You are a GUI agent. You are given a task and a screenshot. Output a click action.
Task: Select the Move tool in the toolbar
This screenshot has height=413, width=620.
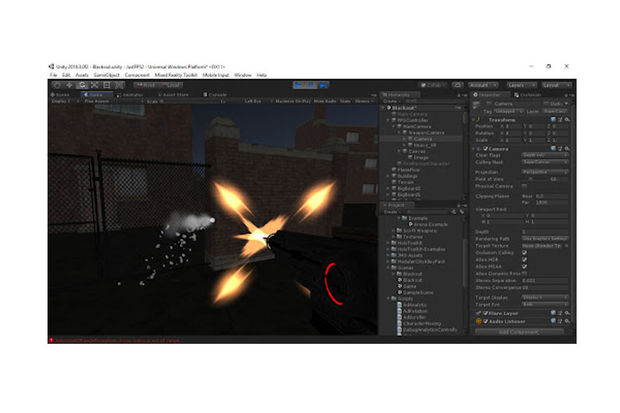[x=69, y=85]
